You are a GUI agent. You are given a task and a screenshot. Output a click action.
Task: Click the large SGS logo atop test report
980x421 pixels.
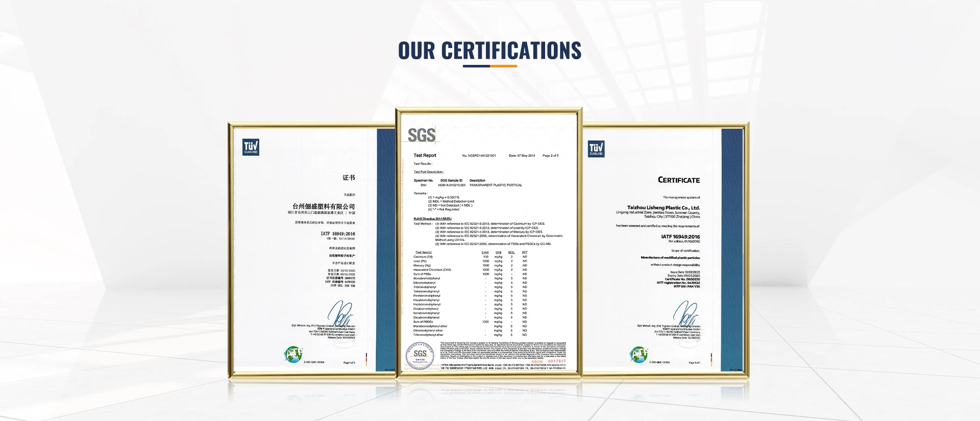point(422,135)
